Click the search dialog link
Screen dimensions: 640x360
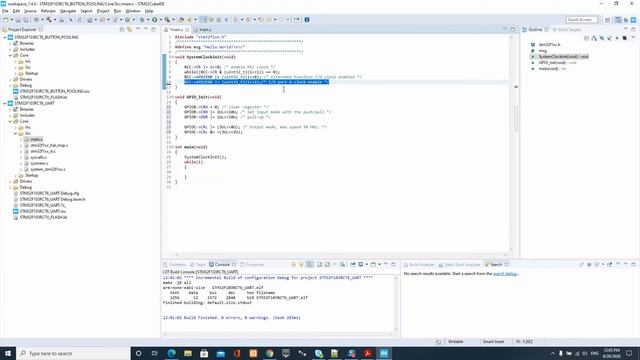point(505,273)
